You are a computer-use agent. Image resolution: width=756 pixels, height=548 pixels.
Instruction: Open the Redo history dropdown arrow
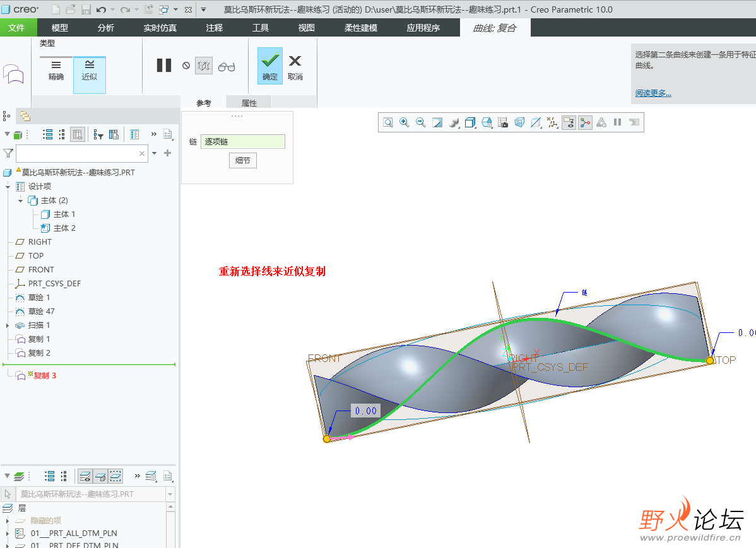coord(136,9)
